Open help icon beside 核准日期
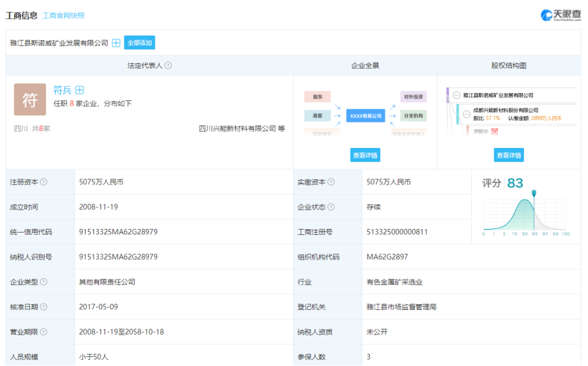 pyautogui.click(x=44, y=307)
